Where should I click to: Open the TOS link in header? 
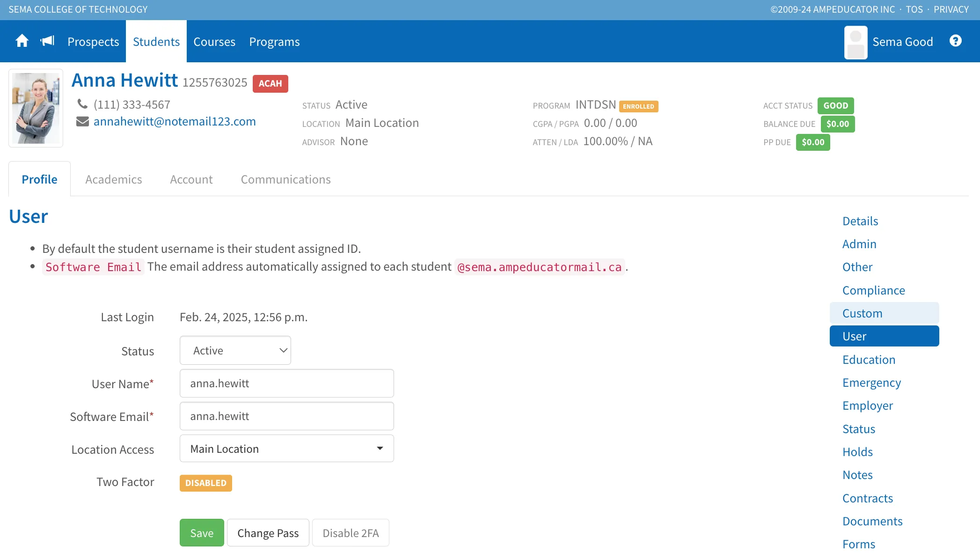pos(914,9)
